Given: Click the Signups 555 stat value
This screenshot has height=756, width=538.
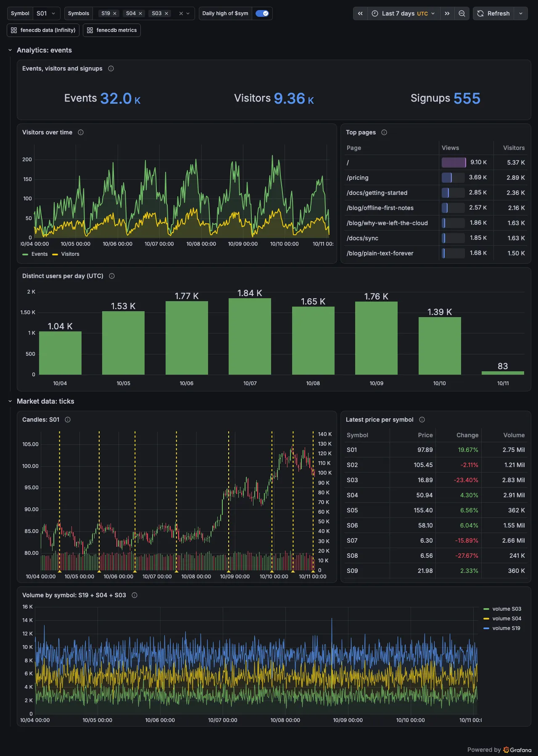Looking at the screenshot, I should click(x=467, y=98).
